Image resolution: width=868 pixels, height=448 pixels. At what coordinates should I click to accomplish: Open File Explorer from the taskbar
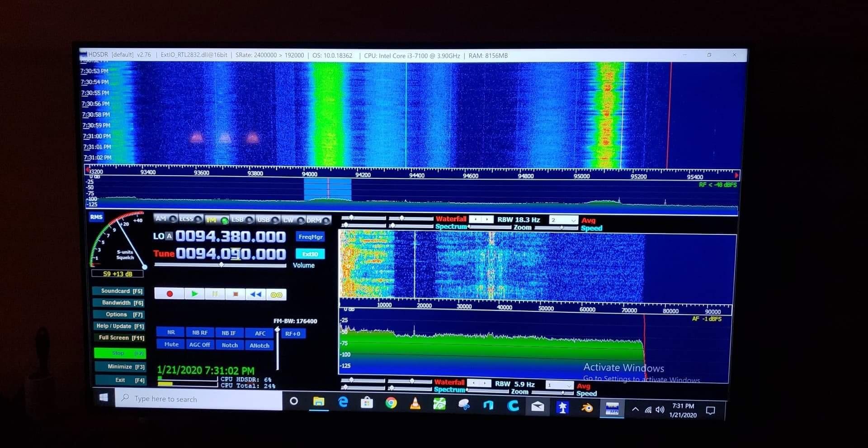coord(319,401)
